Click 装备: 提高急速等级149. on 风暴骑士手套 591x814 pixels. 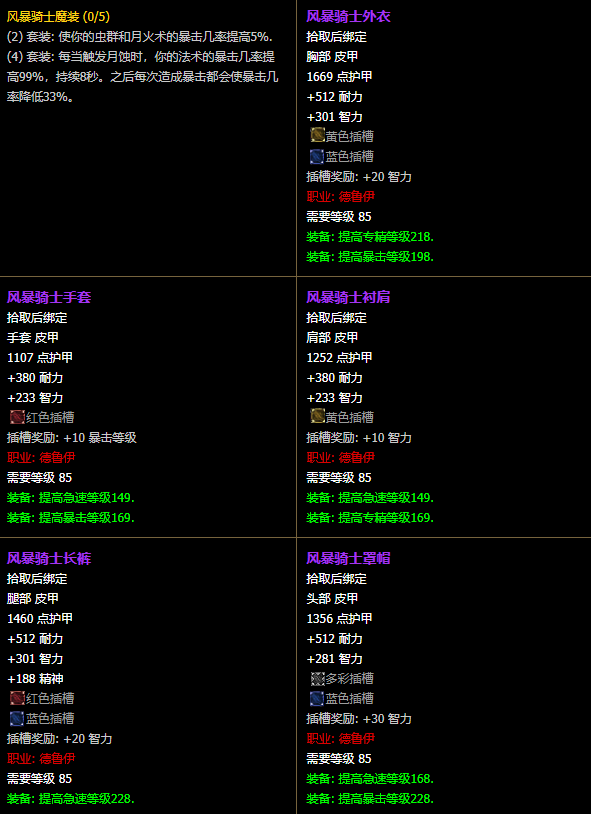tap(71, 498)
